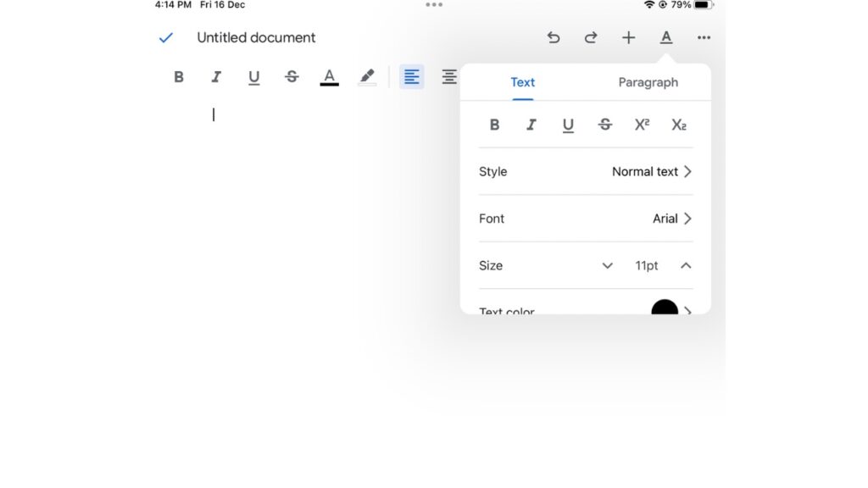
Task: Open the Insert menu via plus icon
Action: click(628, 37)
